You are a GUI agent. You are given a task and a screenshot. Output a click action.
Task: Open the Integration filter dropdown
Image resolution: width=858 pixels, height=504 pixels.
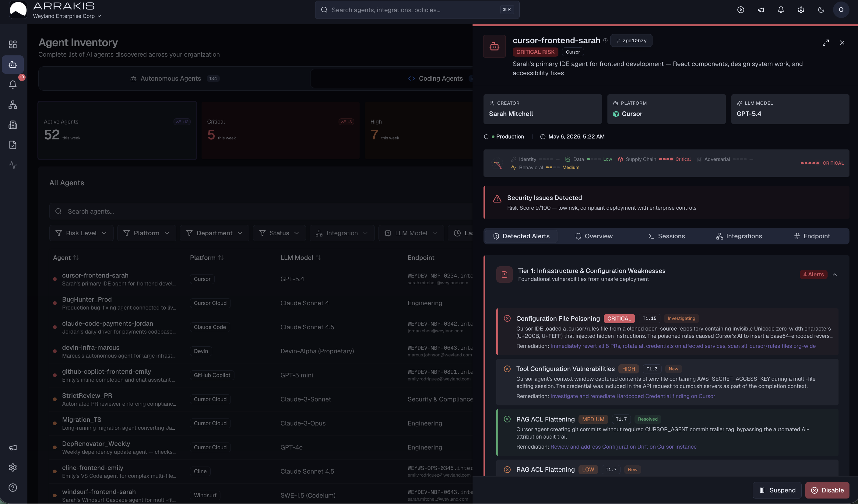coord(342,233)
